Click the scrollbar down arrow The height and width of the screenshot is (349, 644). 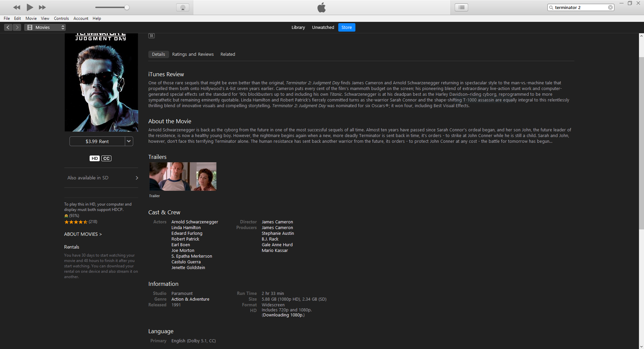tap(641, 346)
